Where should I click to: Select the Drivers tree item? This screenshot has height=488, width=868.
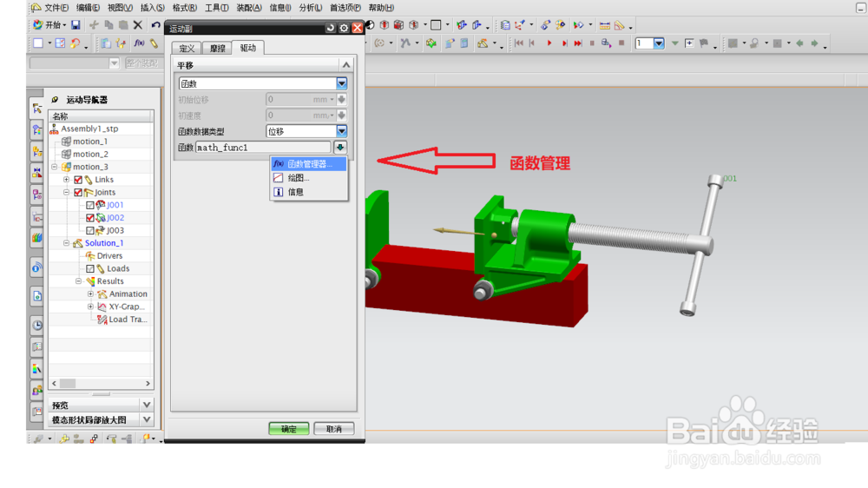click(x=109, y=256)
